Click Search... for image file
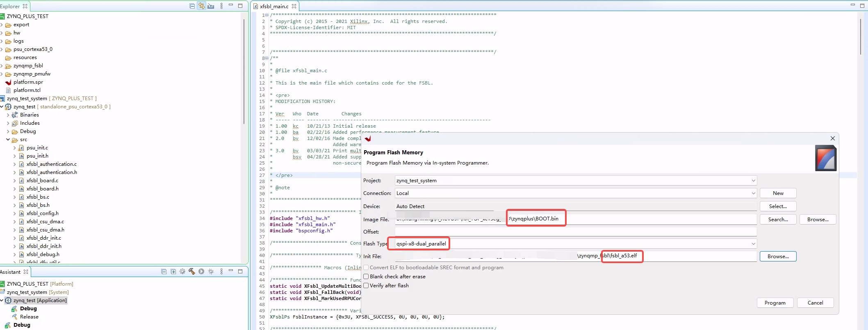Image resolution: width=868 pixels, height=330 pixels. (778, 220)
